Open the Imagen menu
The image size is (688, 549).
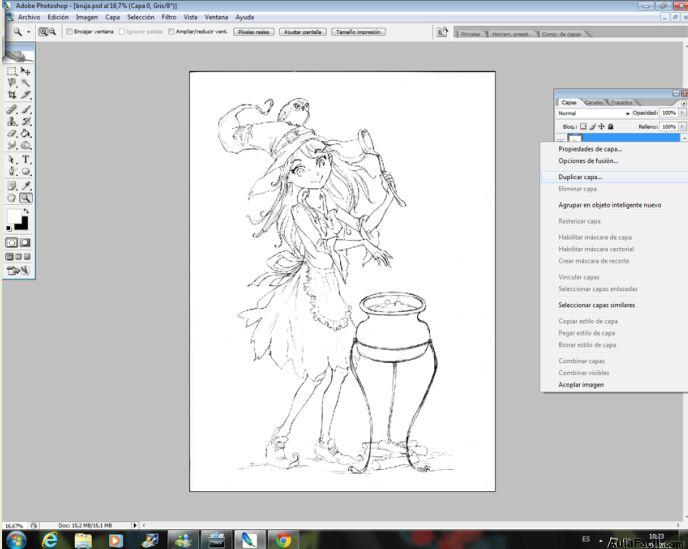coord(87,17)
